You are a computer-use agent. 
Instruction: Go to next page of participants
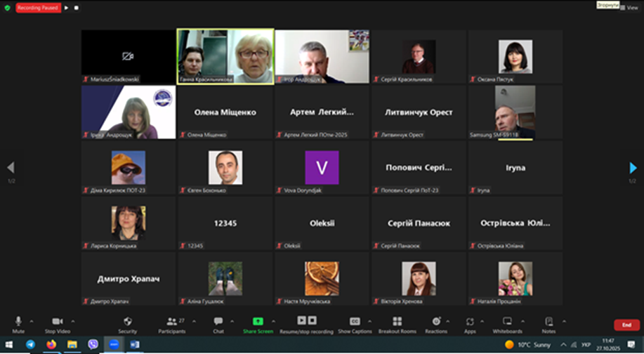[633, 168]
